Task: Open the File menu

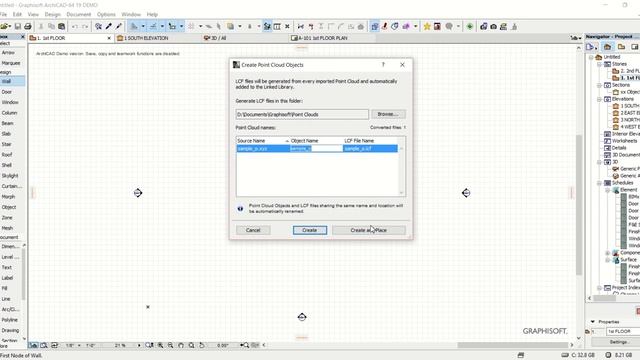Action: click(x=3, y=14)
